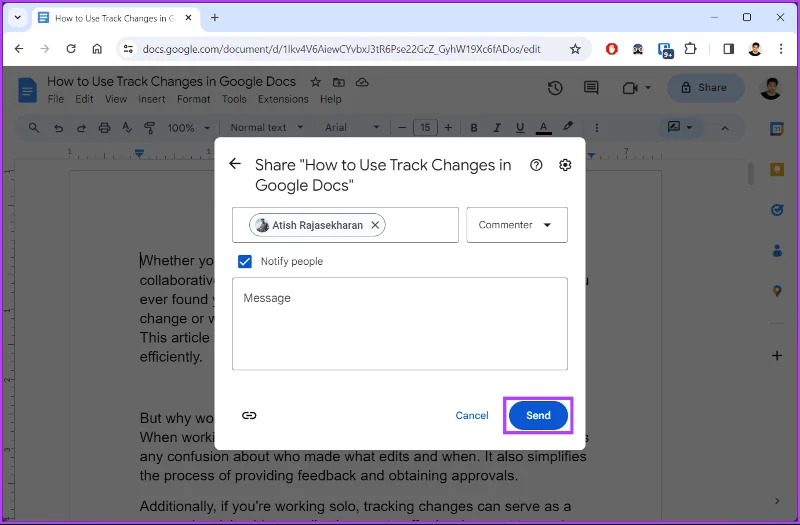Image resolution: width=800 pixels, height=525 pixels.
Task: Hide side panel arrow
Action: tap(777, 501)
